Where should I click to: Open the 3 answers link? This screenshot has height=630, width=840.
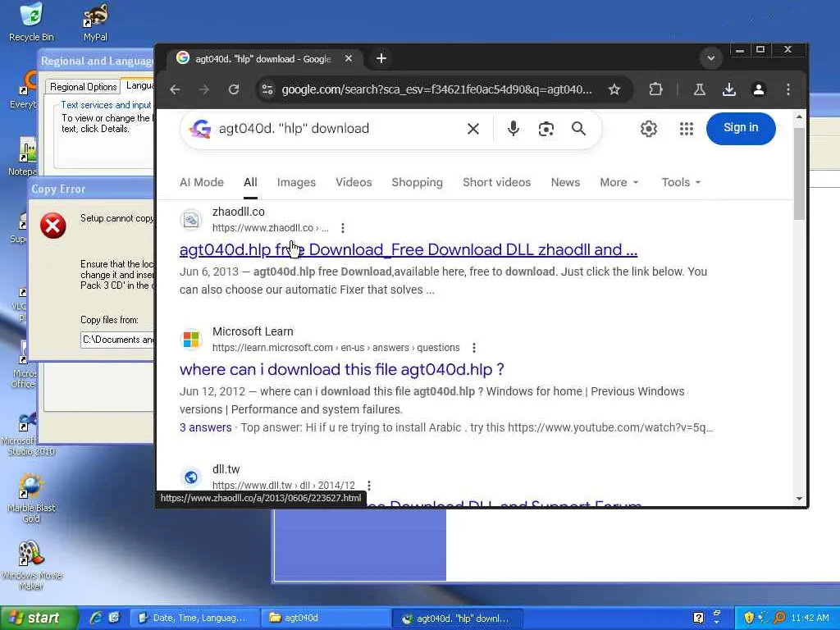[x=206, y=427]
